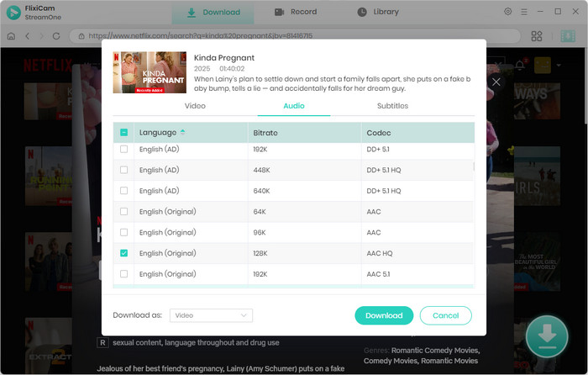Check English (AD) 448K row checkbox
This screenshot has width=588, height=375.
(123, 170)
